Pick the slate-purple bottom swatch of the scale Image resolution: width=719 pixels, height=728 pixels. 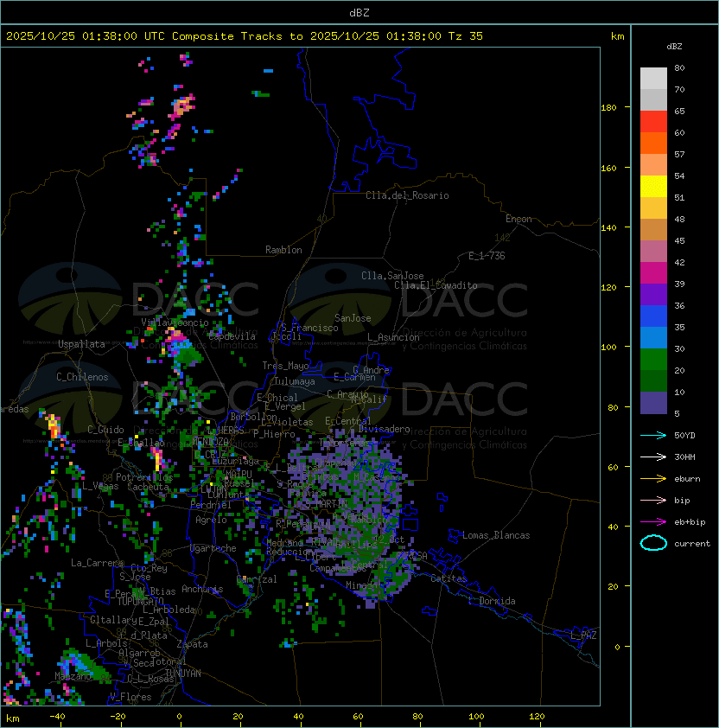pyautogui.click(x=653, y=403)
